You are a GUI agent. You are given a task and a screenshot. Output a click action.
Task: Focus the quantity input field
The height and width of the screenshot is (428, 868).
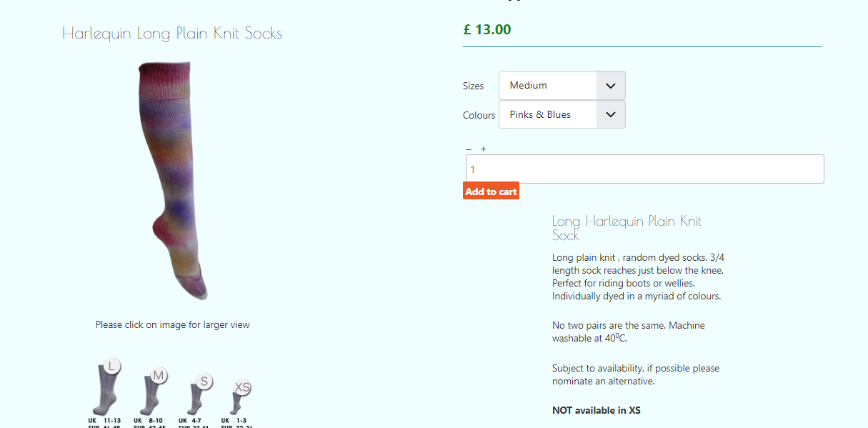644,169
